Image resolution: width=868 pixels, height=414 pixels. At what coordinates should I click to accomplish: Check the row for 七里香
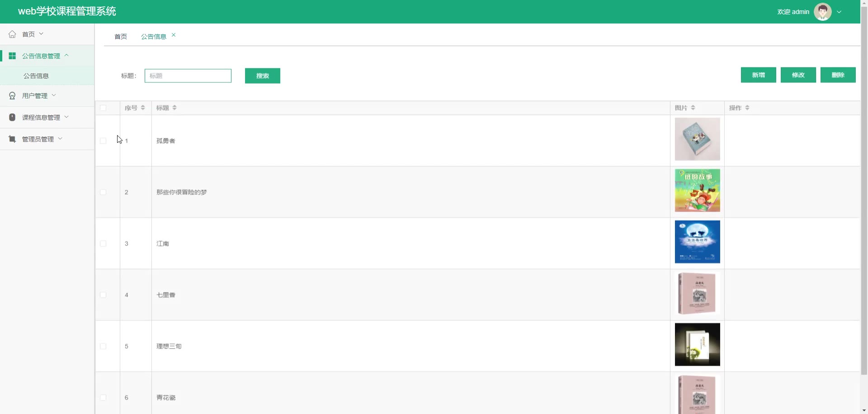pos(103,295)
